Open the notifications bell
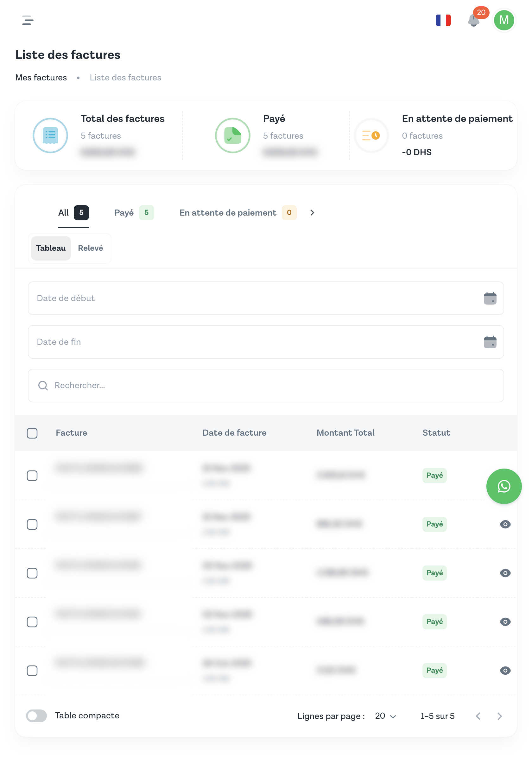532x782 pixels. click(473, 21)
